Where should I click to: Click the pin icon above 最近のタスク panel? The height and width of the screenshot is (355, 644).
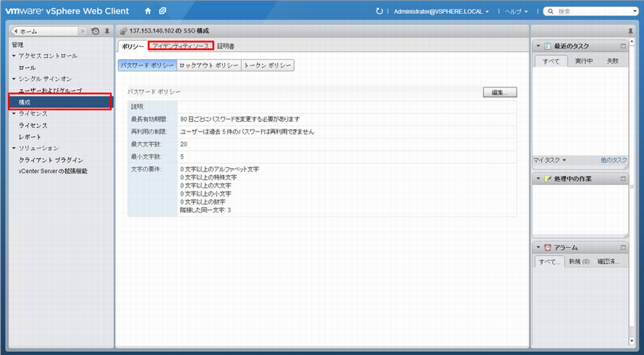630,32
